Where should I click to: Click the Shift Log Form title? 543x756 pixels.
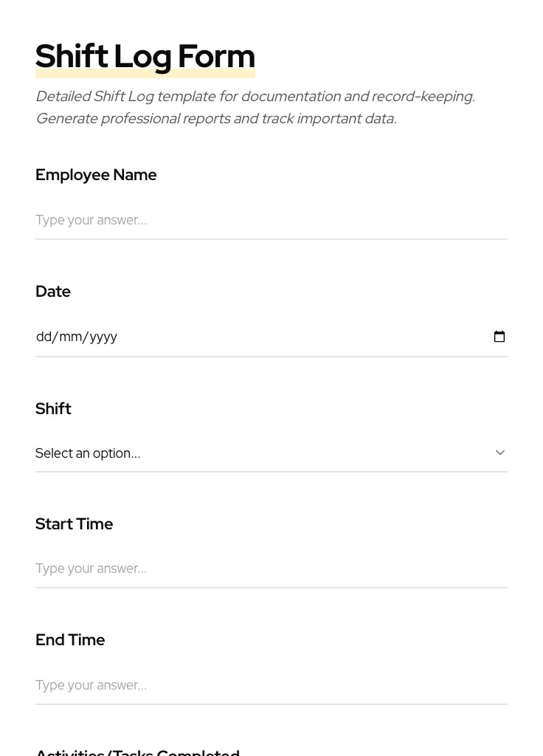click(145, 56)
